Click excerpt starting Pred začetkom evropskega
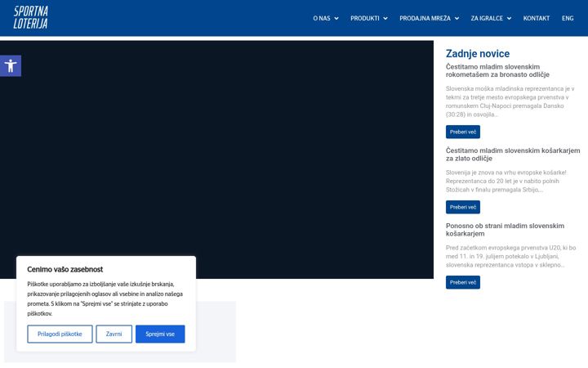This screenshot has height=368, width=588. 510,256
